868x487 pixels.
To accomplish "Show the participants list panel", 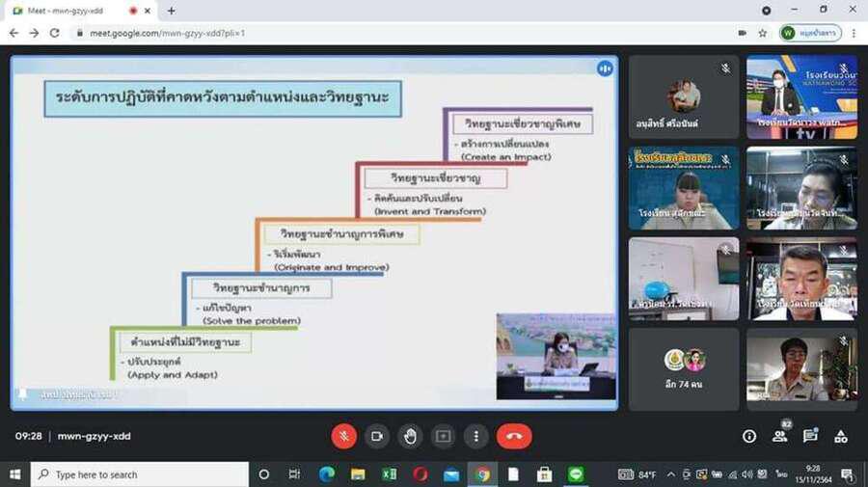I will pyautogui.click(x=779, y=436).
